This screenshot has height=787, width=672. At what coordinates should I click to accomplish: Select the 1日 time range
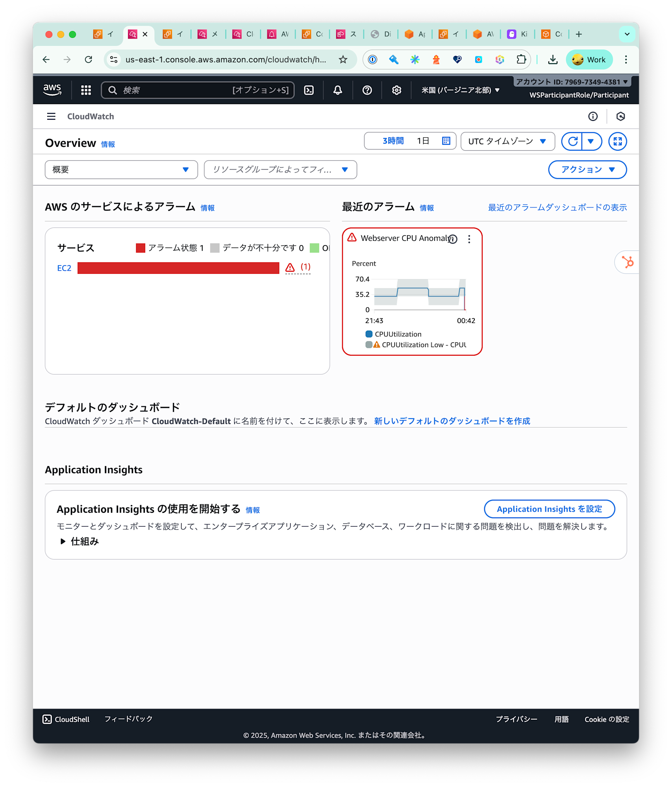point(423,140)
